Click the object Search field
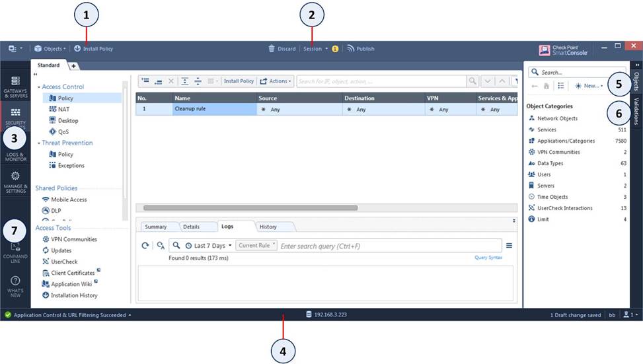 click(580, 72)
